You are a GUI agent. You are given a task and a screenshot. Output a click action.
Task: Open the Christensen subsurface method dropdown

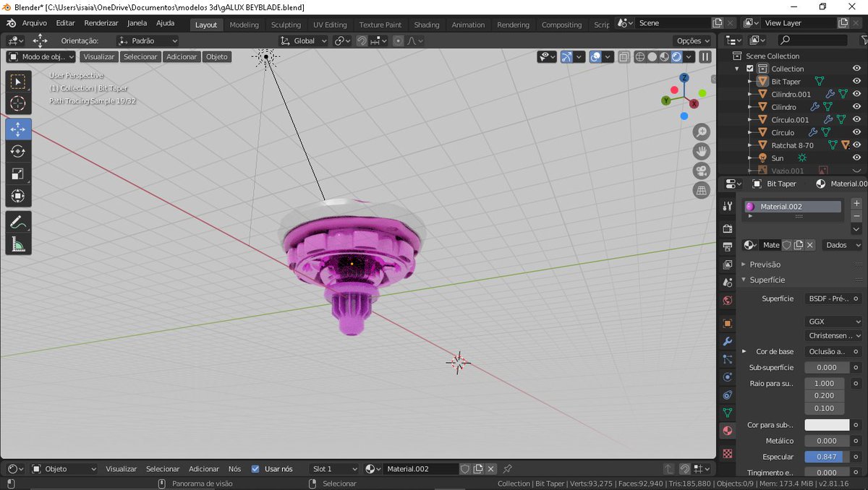point(833,336)
